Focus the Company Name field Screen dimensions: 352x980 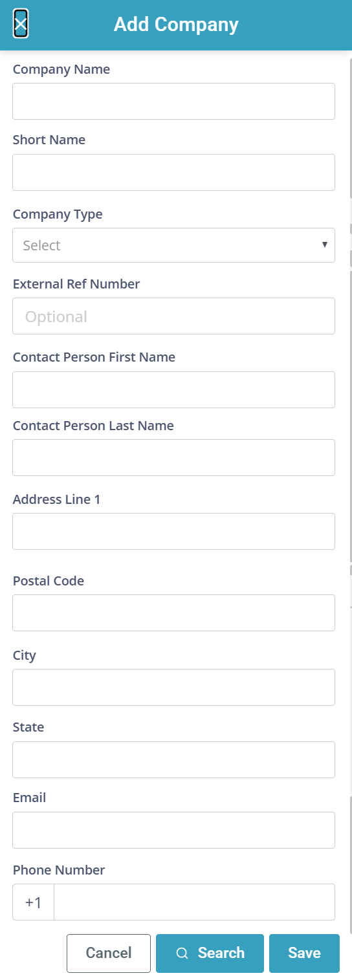point(173,101)
